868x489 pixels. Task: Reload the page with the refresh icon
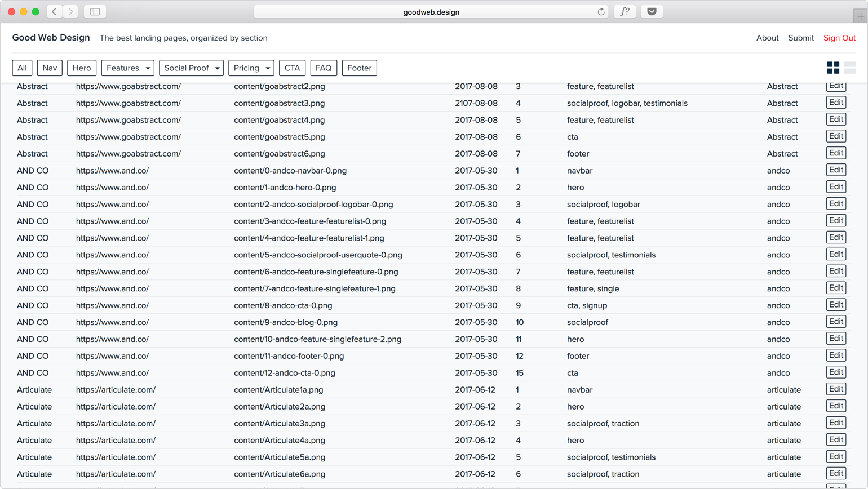click(601, 12)
